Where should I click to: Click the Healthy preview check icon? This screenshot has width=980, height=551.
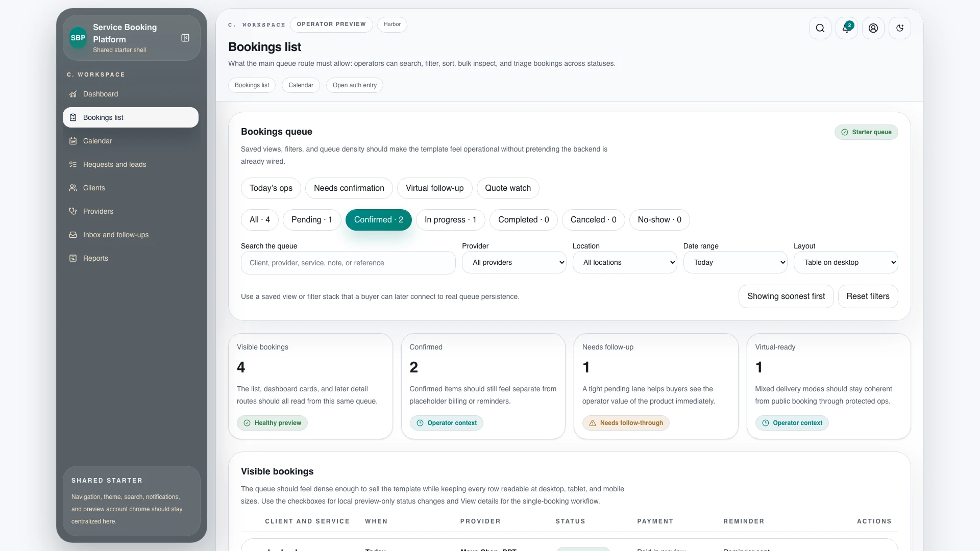click(247, 423)
